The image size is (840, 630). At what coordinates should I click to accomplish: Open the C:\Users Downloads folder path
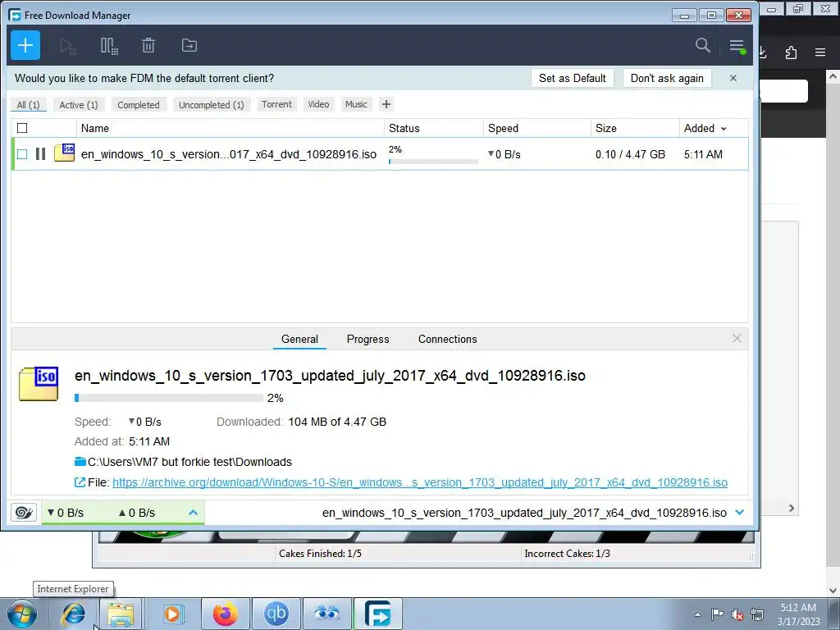click(x=189, y=462)
